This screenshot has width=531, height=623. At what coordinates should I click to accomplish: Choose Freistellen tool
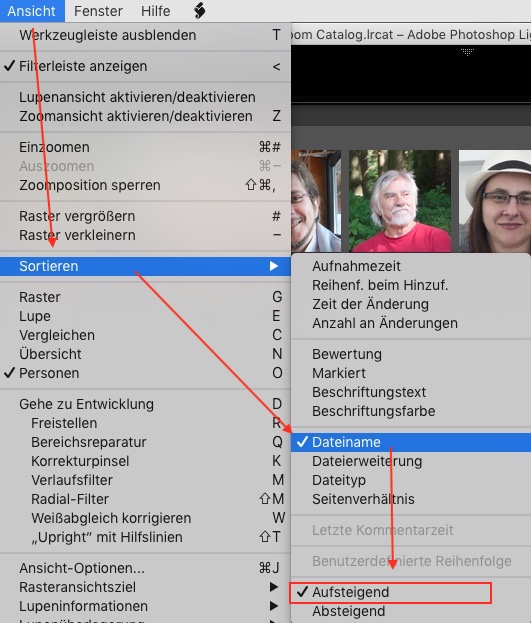pos(145,423)
